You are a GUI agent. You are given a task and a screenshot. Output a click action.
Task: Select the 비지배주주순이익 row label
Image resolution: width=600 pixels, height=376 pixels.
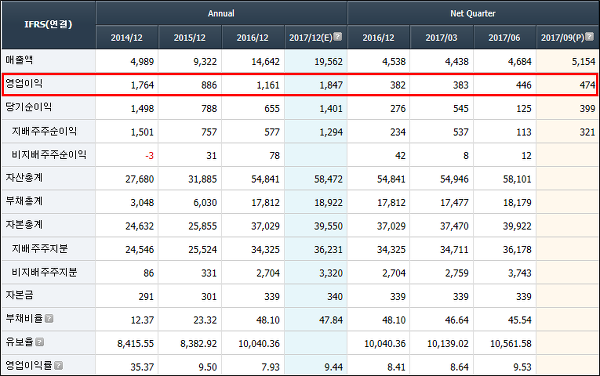[49, 155]
